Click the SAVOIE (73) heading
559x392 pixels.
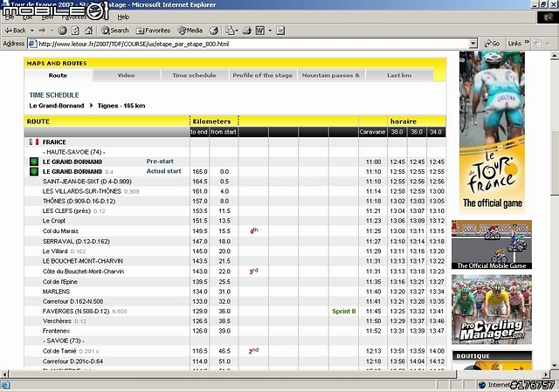pos(64,340)
